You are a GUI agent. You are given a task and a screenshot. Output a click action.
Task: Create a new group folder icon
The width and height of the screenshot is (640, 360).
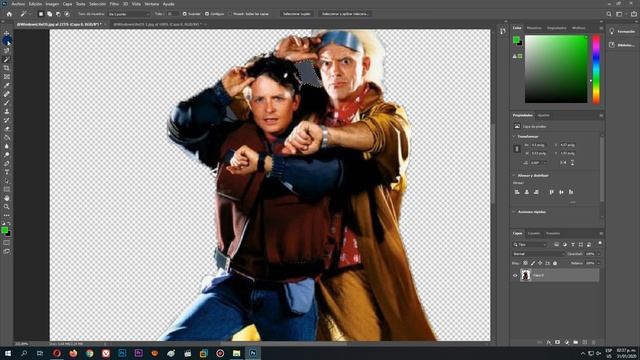tap(576, 342)
